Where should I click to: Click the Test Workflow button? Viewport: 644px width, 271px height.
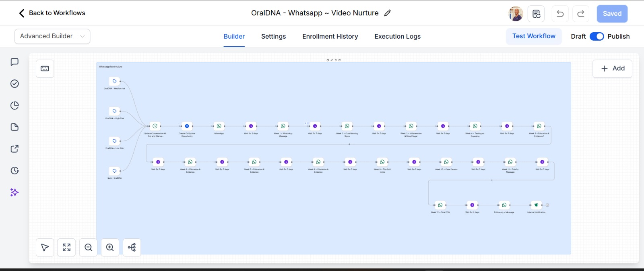[534, 36]
